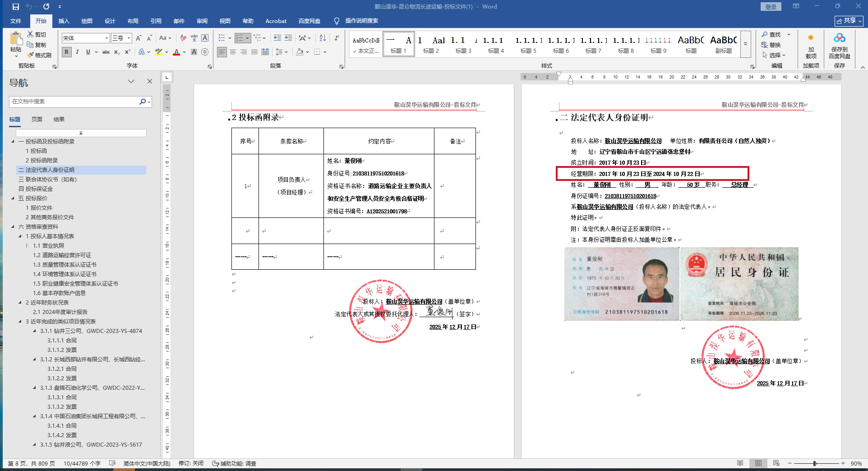This screenshot has width=868, height=471.
Task: Apply the yellow text highlight color
Action: (x=158, y=52)
